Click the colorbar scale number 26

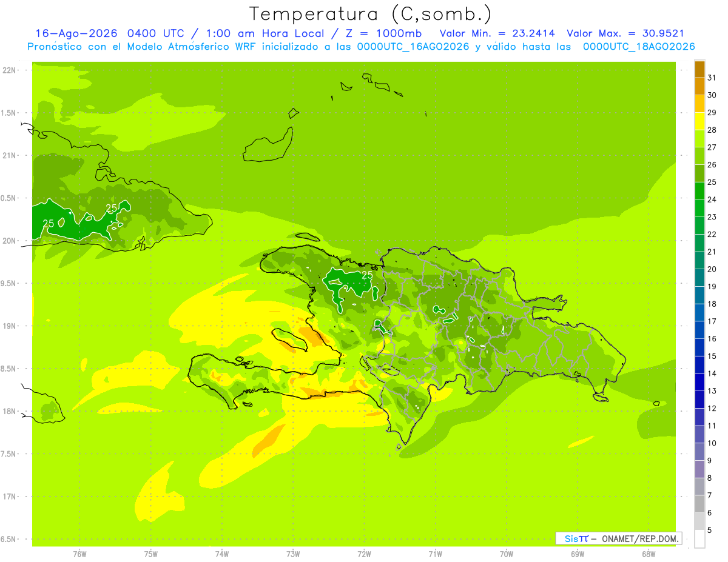coord(712,164)
